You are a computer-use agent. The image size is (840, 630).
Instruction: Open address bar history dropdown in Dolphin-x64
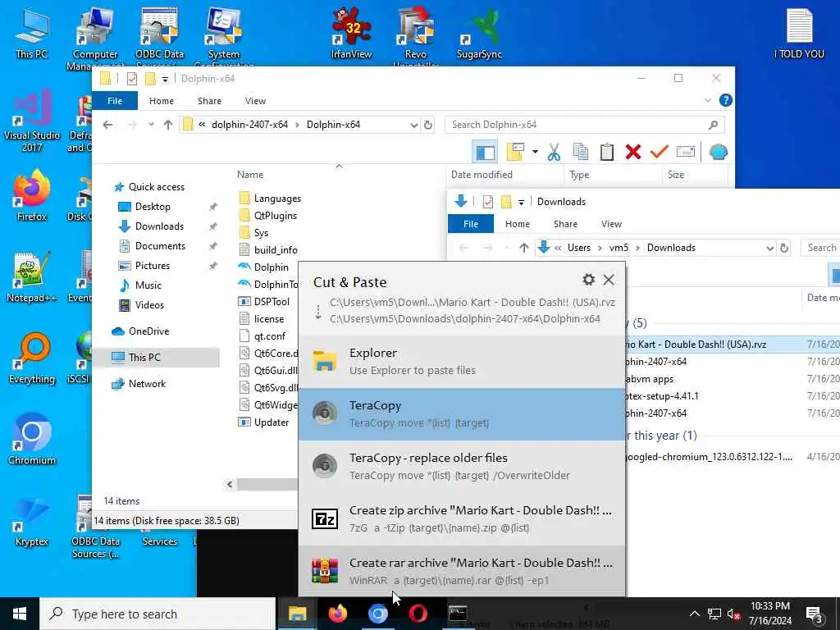(413, 125)
